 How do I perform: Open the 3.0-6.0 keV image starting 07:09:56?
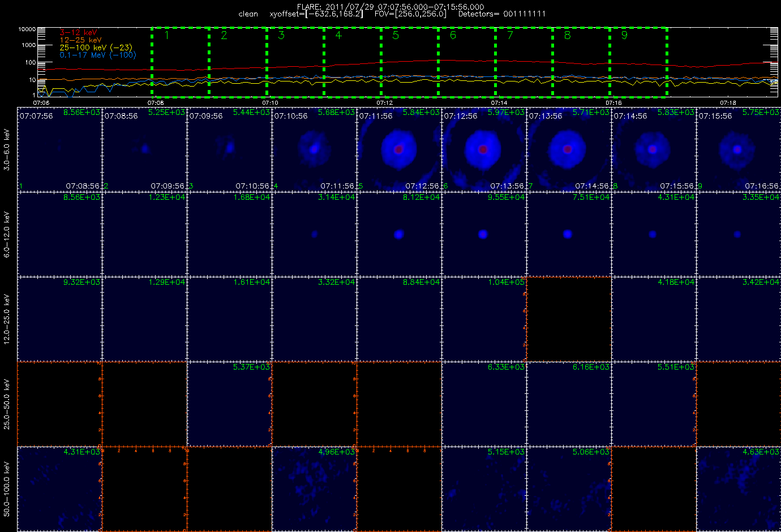pyautogui.click(x=229, y=149)
